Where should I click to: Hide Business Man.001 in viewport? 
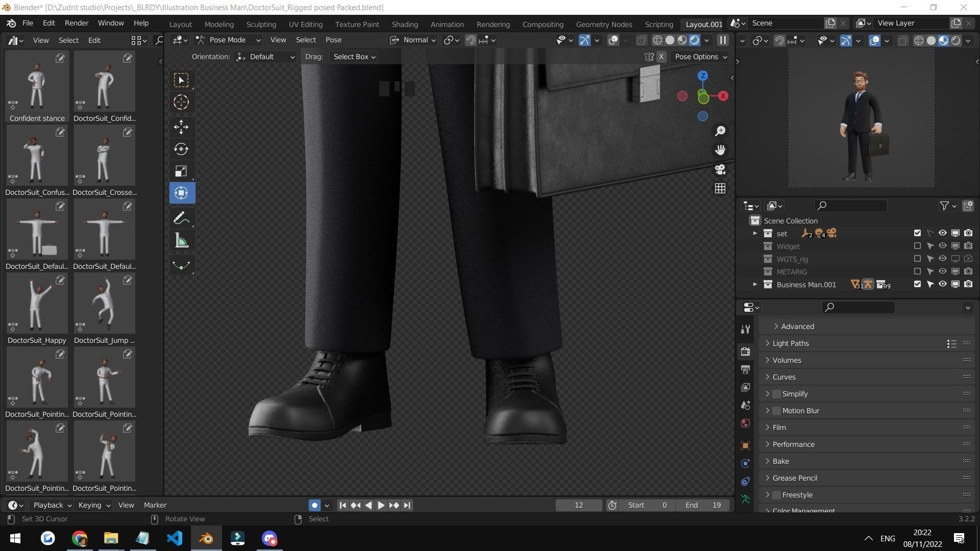943,284
